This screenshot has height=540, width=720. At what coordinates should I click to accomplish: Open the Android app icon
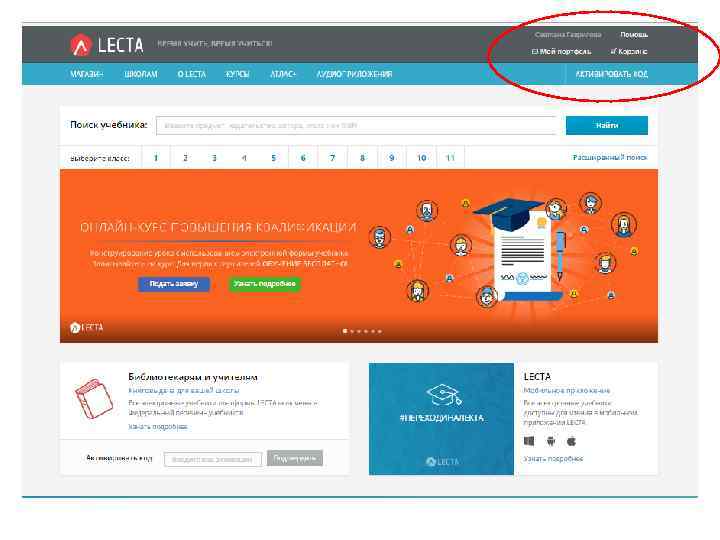[551, 441]
